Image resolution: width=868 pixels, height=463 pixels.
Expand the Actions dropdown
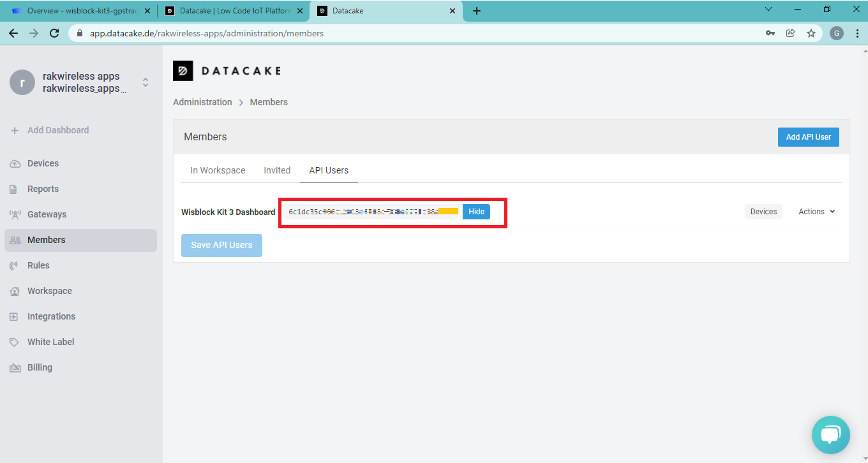(816, 212)
